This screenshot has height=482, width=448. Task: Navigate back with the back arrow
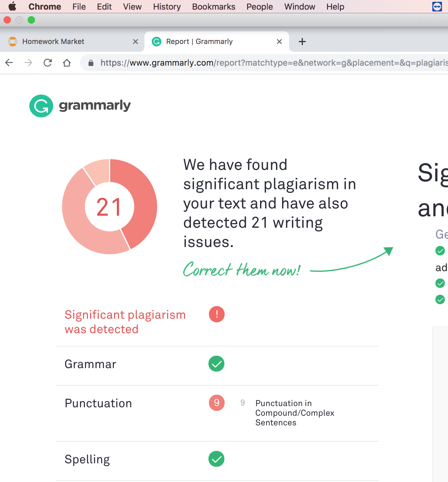[9, 63]
